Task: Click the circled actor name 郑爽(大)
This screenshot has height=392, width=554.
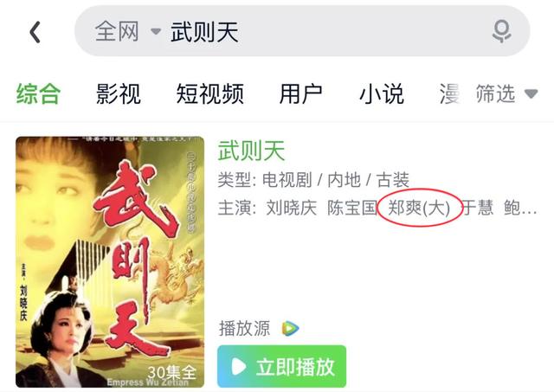Action: 419,208
